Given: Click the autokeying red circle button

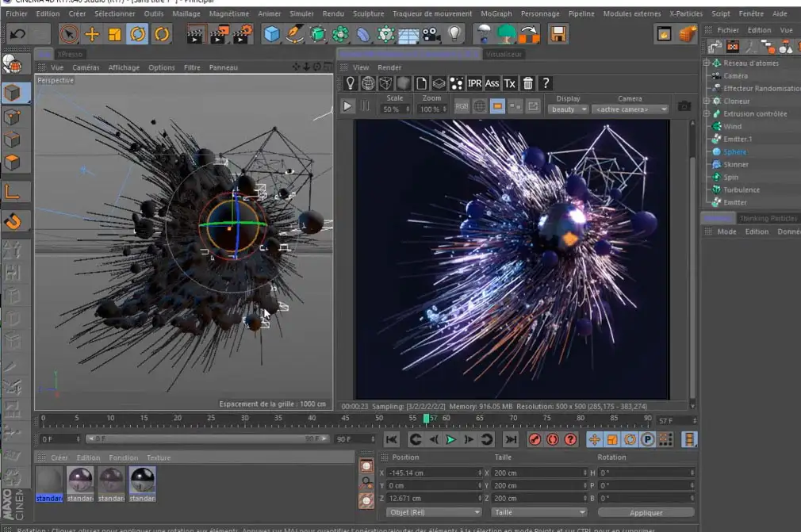Looking at the screenshot, I should click(x=553, y=439).
